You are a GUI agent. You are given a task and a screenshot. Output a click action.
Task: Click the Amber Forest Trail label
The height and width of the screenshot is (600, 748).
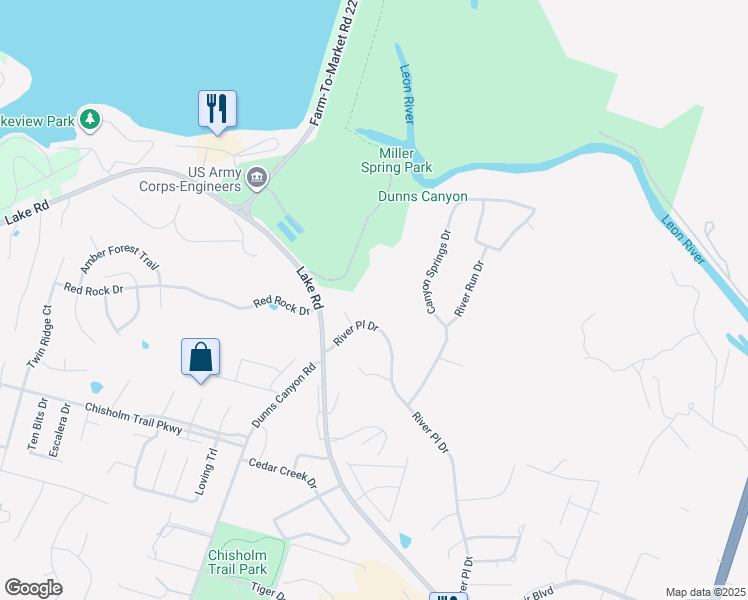click(119, 259)
